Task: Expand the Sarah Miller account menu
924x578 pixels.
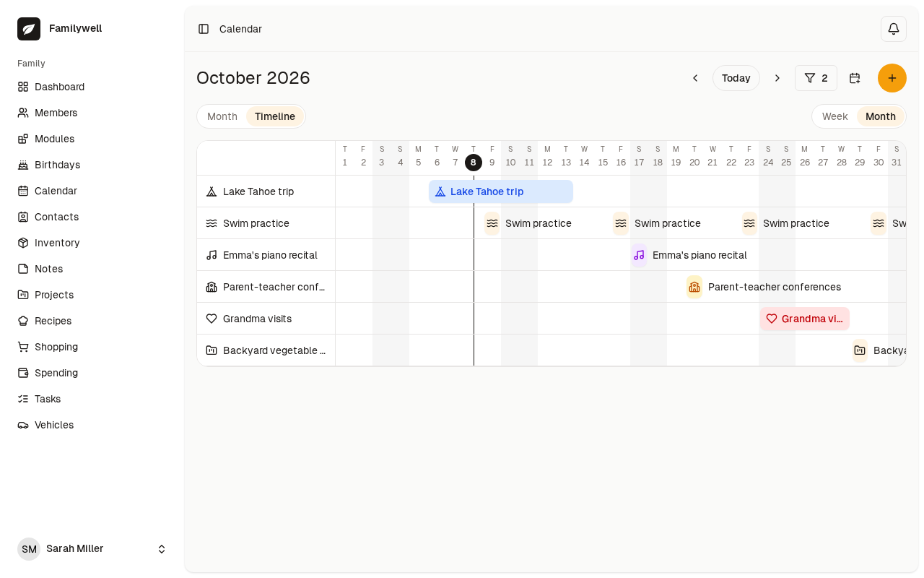Action: (x=92, y=549)
